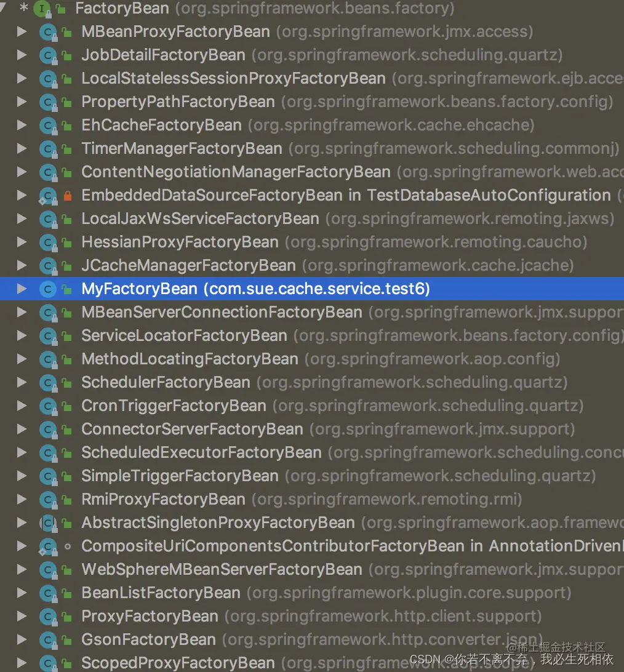The width and height of the screenshot is (624, 672).
Task: Select BeanListFactoryBean row
Action: coord(312,593)
